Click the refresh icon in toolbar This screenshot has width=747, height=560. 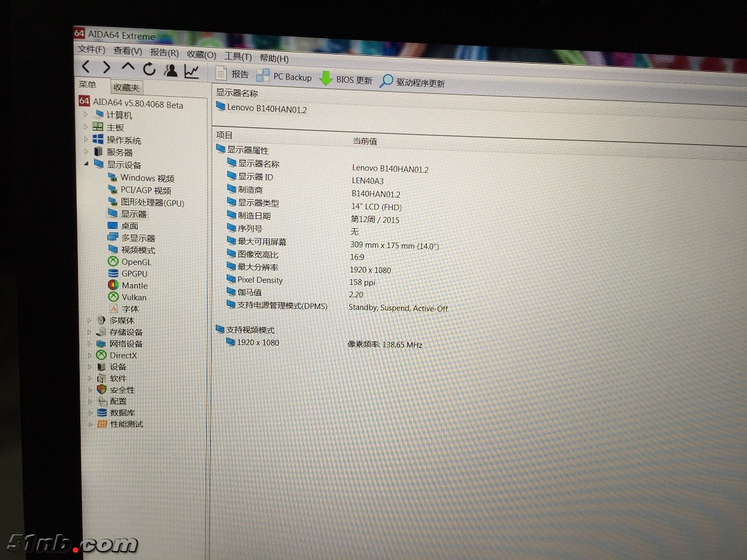tap(149, 68)
